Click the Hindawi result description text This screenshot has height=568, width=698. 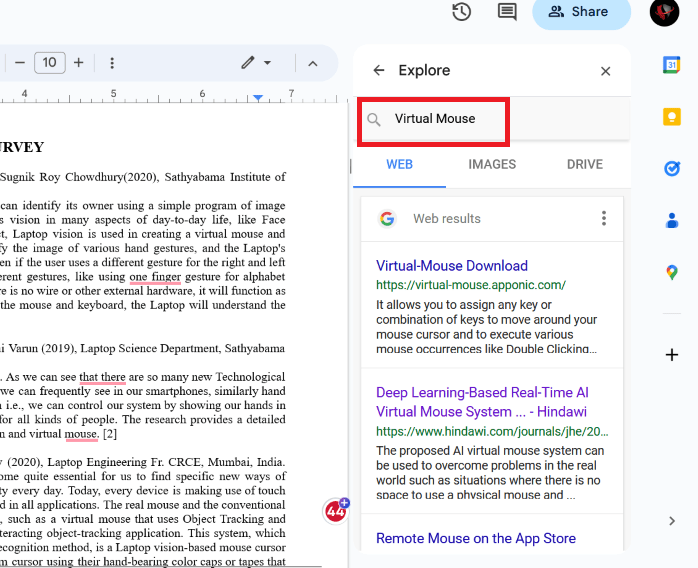(x=490, y=473)
